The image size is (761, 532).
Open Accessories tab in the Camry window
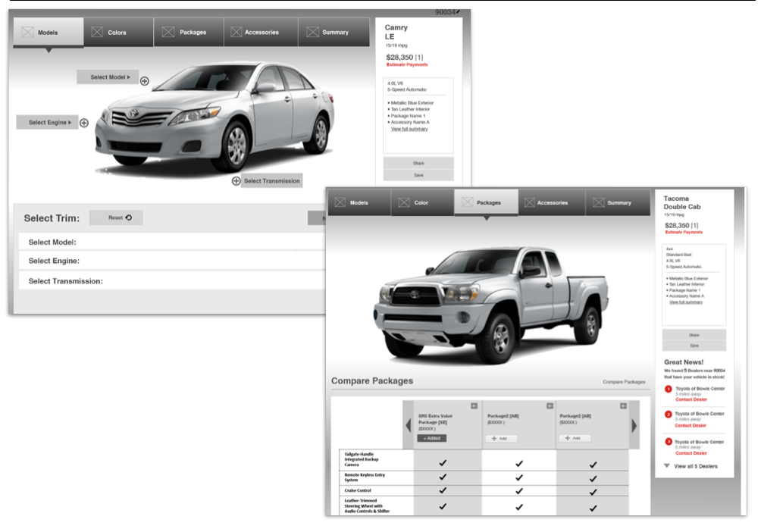coord(261,33)
